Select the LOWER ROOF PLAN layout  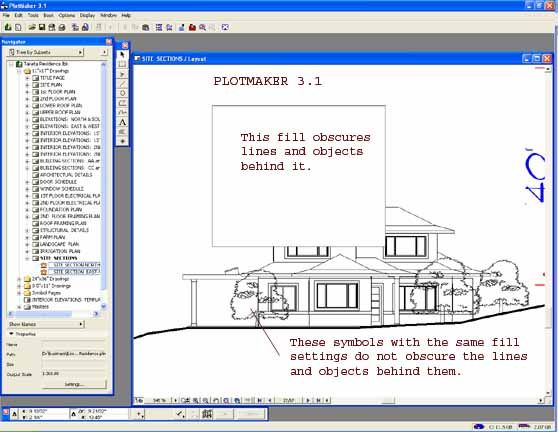[x=61, y=106]
